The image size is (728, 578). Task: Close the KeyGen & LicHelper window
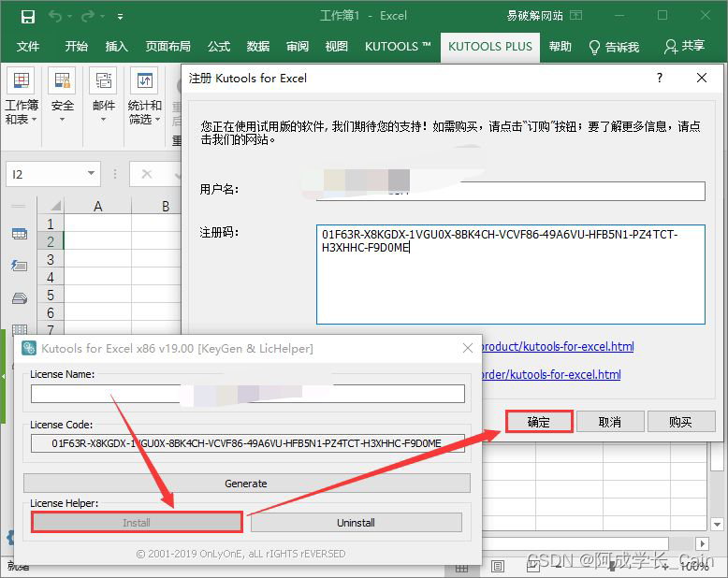(468, 348)
